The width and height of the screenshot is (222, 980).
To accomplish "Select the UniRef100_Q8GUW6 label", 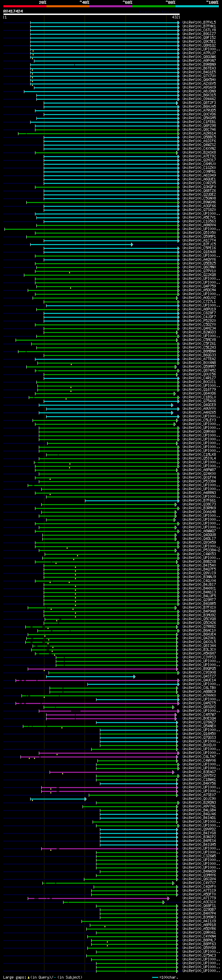I will [x=199, y=57].
